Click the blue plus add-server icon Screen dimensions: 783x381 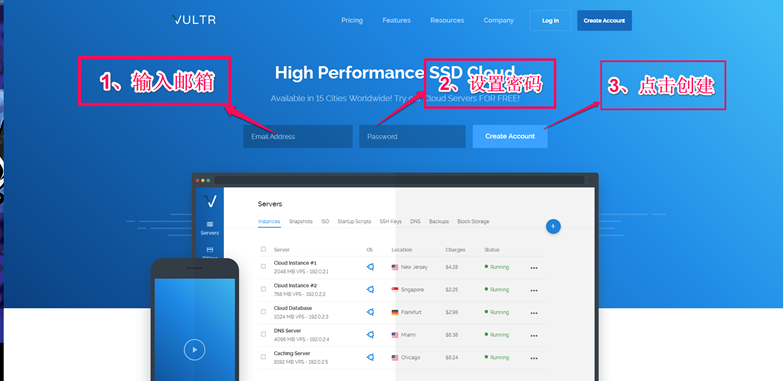(553, 226)
